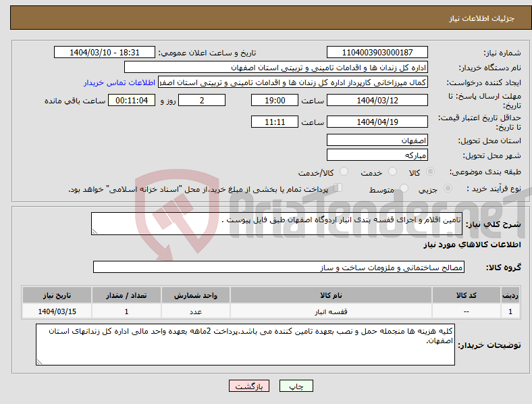
Task: Click the شماره نیاز field 1104003903000187
Action: (377, 52)
